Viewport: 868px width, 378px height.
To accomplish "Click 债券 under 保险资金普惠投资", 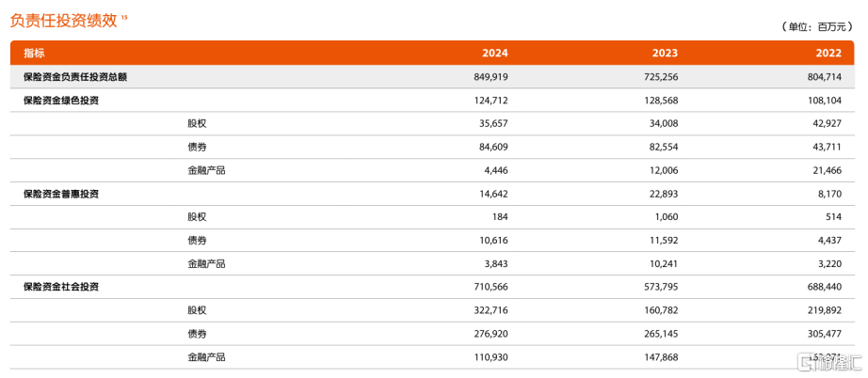I will pos(197,240).
